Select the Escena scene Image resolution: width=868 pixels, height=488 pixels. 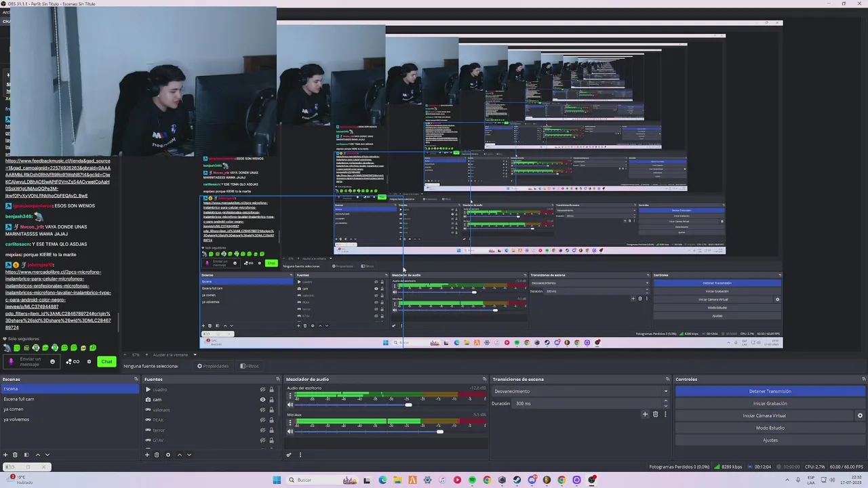70,389
